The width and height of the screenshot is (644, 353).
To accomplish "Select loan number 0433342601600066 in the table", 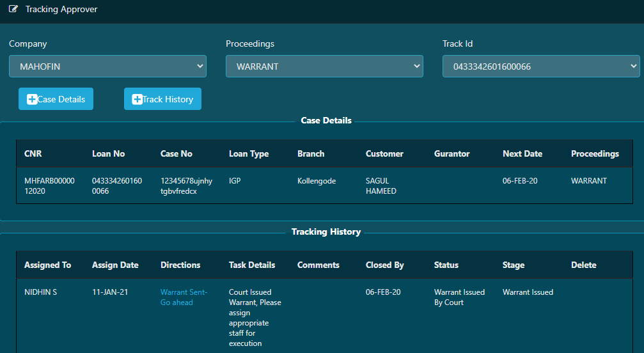I will pos(117,186).
